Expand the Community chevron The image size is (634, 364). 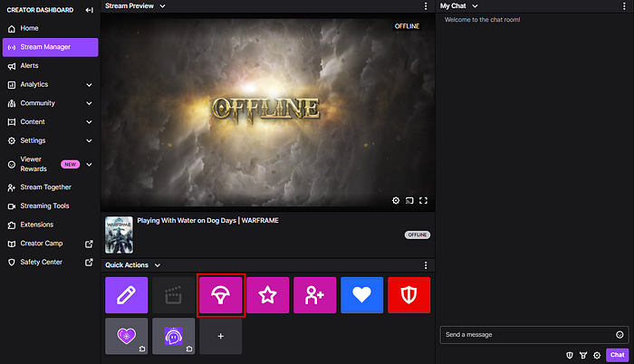pyautogui.click(x=89, y=103)
